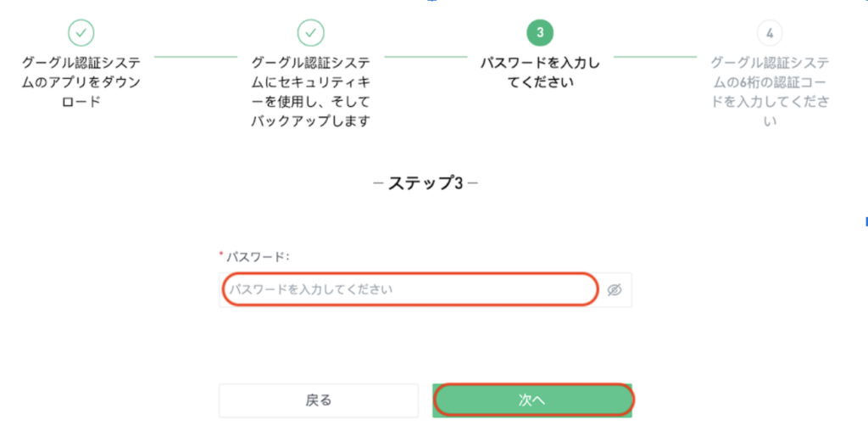Click the パスワード: field label
Image resolution: width=868 pixels, height=442 pixels.
(x=258, y=257)
